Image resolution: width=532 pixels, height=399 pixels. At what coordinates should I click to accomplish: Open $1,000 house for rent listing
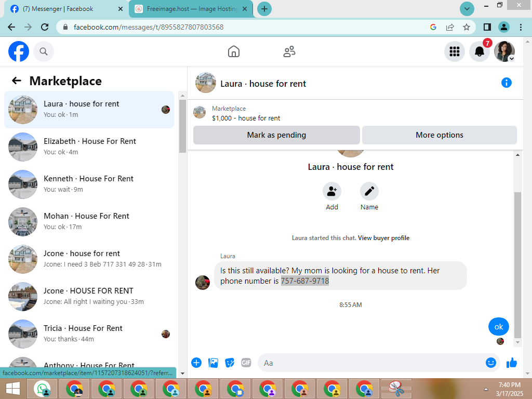(246, 118)
